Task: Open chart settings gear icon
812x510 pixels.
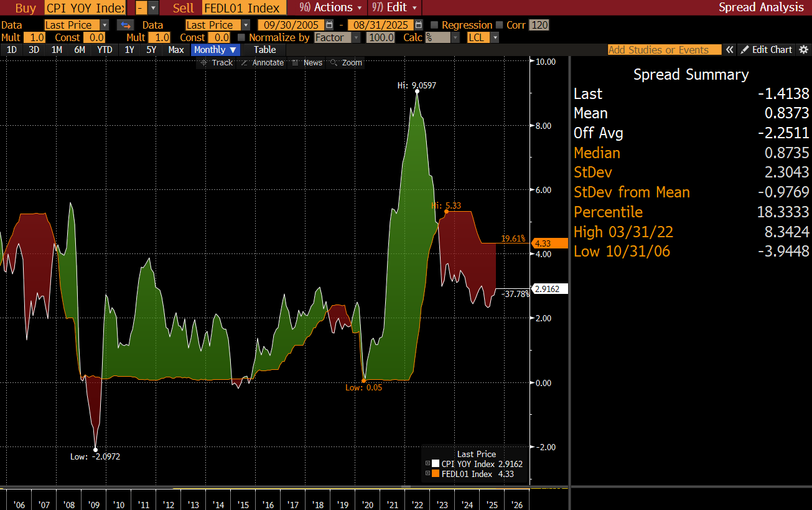Action: (803, 50)
